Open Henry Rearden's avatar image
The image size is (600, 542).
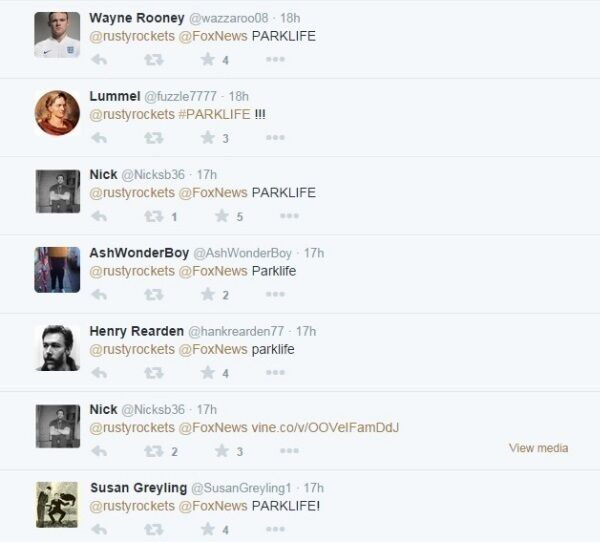click(57, 348)
